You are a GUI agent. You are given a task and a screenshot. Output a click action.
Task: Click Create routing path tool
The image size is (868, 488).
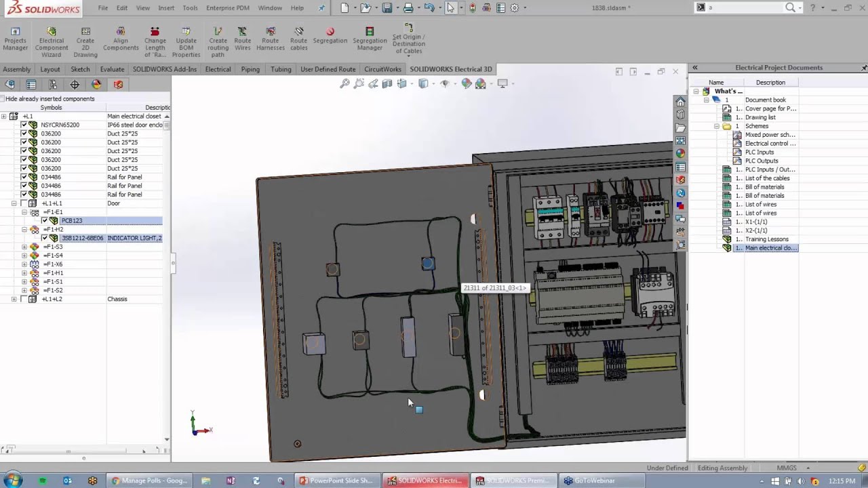click(x=218, y=43)
